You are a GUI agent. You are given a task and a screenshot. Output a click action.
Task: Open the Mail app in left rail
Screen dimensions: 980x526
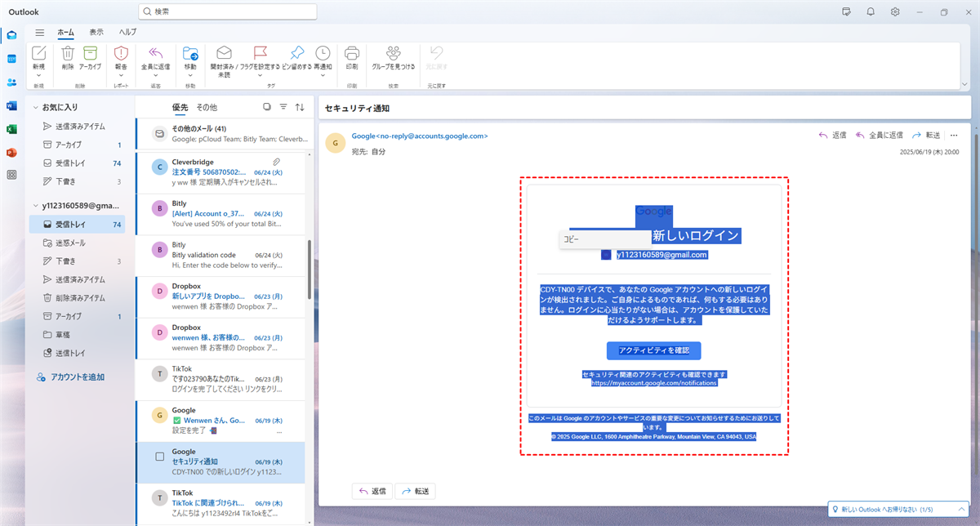click(11, 35)
